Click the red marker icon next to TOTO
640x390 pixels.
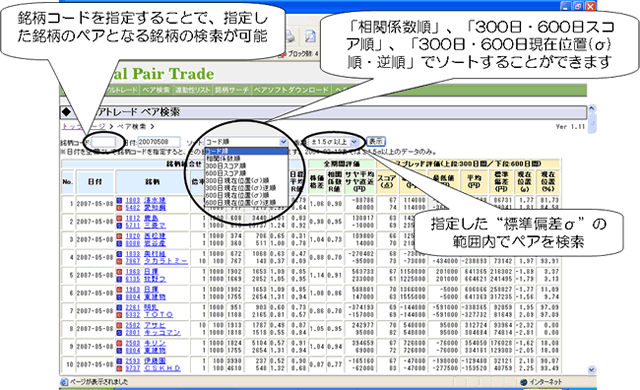point(119,315)
